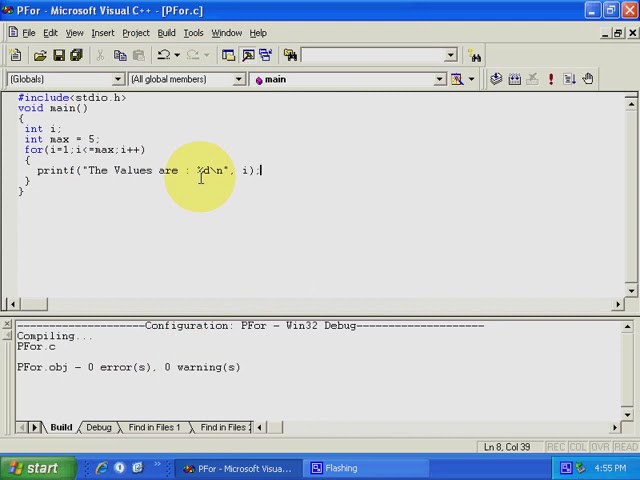Open the (All global members) dropdown

239,79
